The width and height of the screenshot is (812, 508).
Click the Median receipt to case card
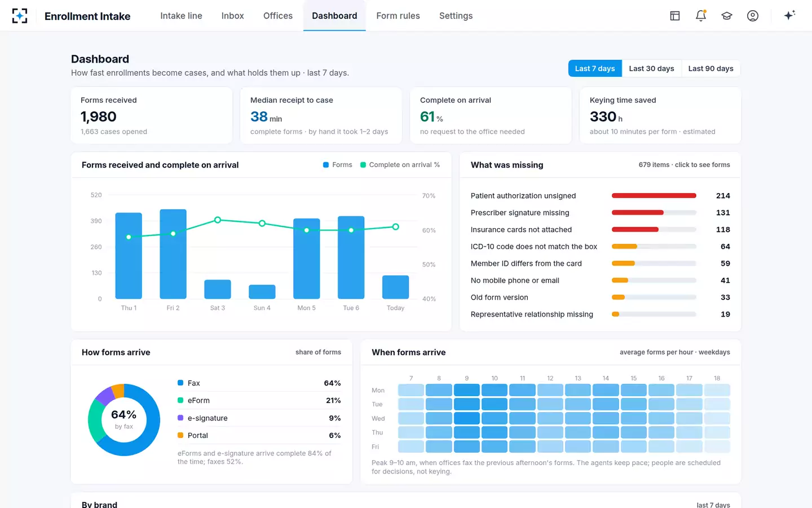click(x=321, y=115)
